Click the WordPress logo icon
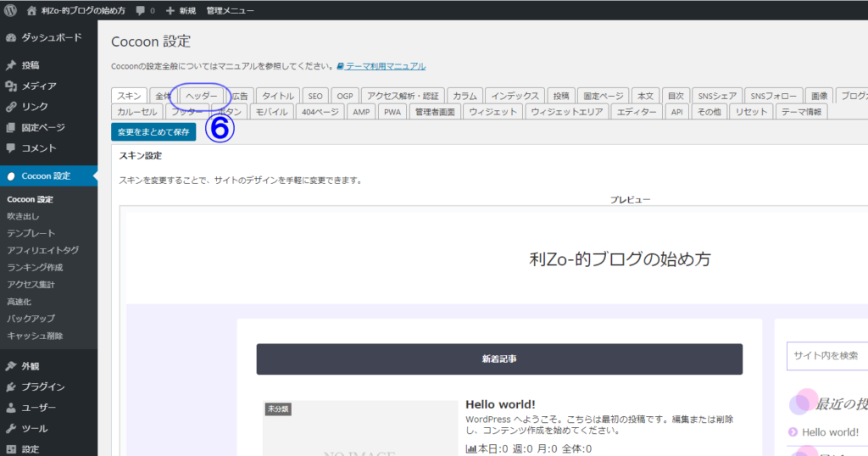The width and height of the screenshot is (868, 456). pos(10,11)
